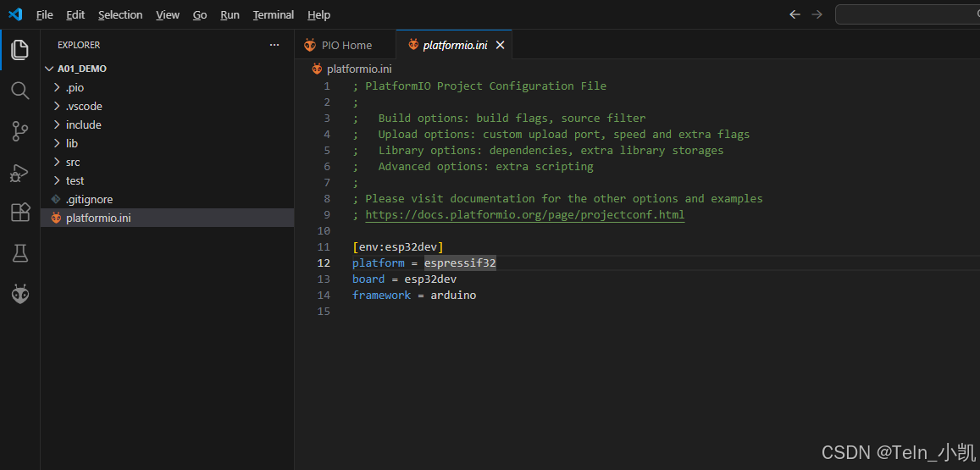Viewport: 980px width, 470px height.
Task: Click the VS Code logo icon
Action: [15, 14]
